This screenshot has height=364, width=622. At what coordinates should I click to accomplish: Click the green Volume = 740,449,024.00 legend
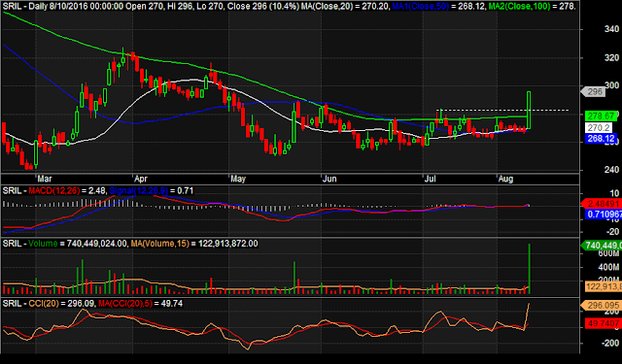point(78,244)
